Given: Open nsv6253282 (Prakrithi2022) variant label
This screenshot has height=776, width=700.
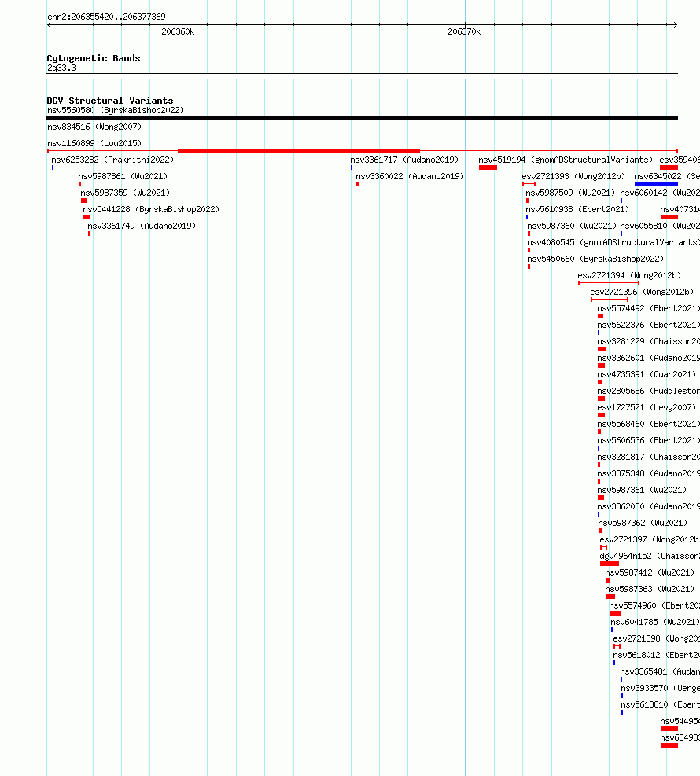Looking at the screenshot, I should click(x=112, y=160).
